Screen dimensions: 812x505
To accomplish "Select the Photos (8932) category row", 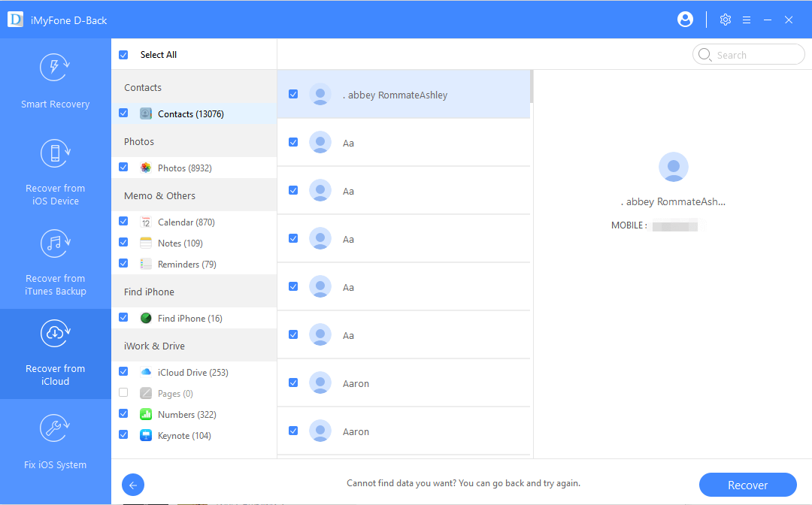I will [x=194, y=168].
